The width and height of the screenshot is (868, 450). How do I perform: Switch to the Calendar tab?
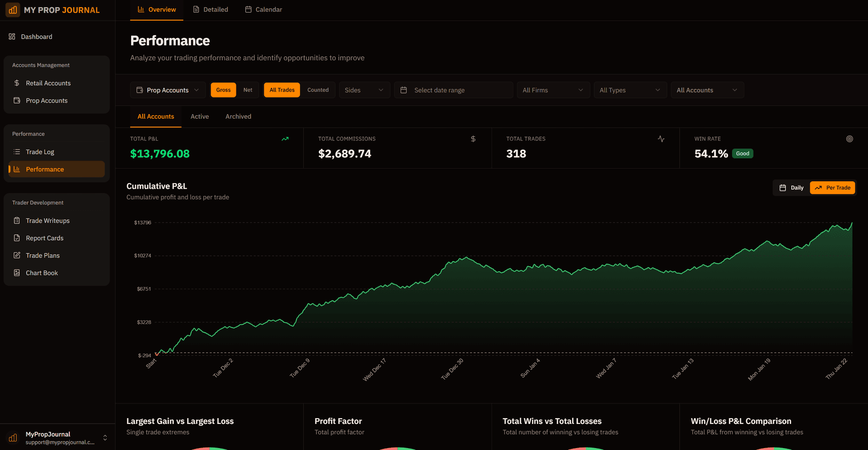(x=263, y=9)
